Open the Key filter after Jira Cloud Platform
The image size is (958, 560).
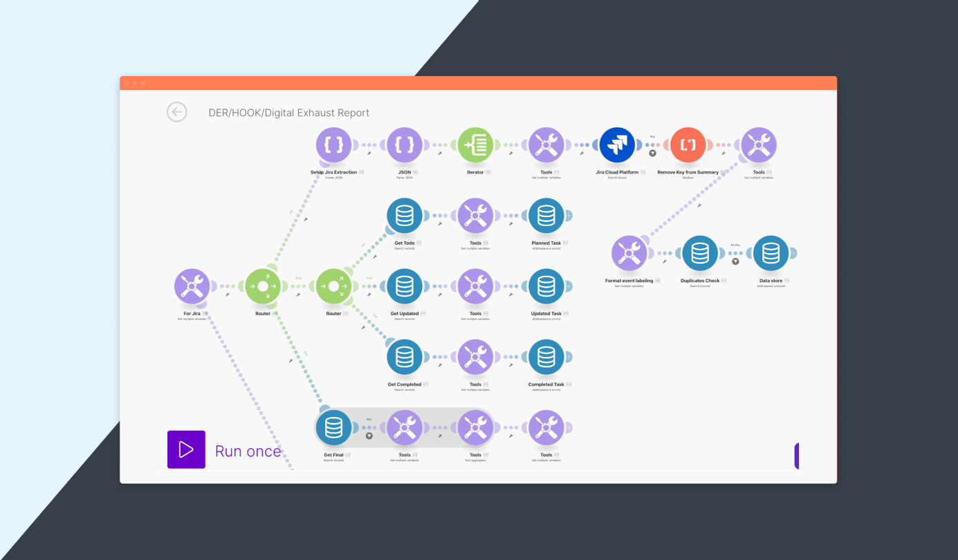pyautogui.click(x=652, y=153)
